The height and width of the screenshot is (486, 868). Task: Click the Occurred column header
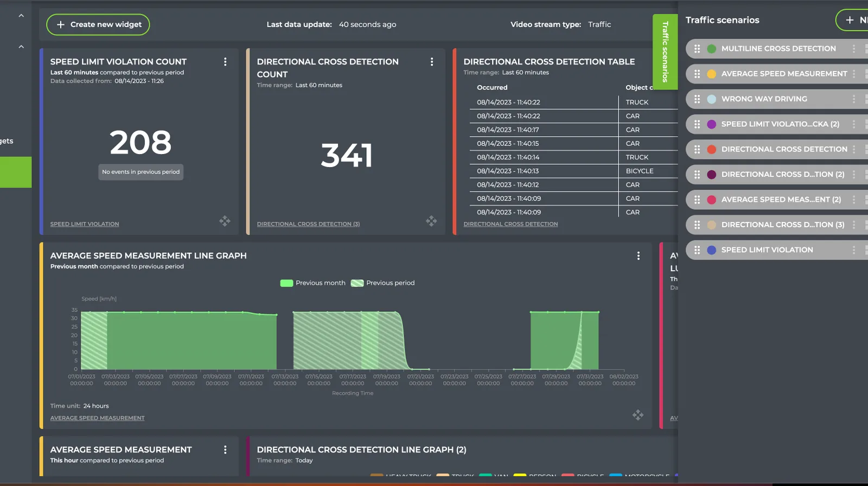point(492,87)
